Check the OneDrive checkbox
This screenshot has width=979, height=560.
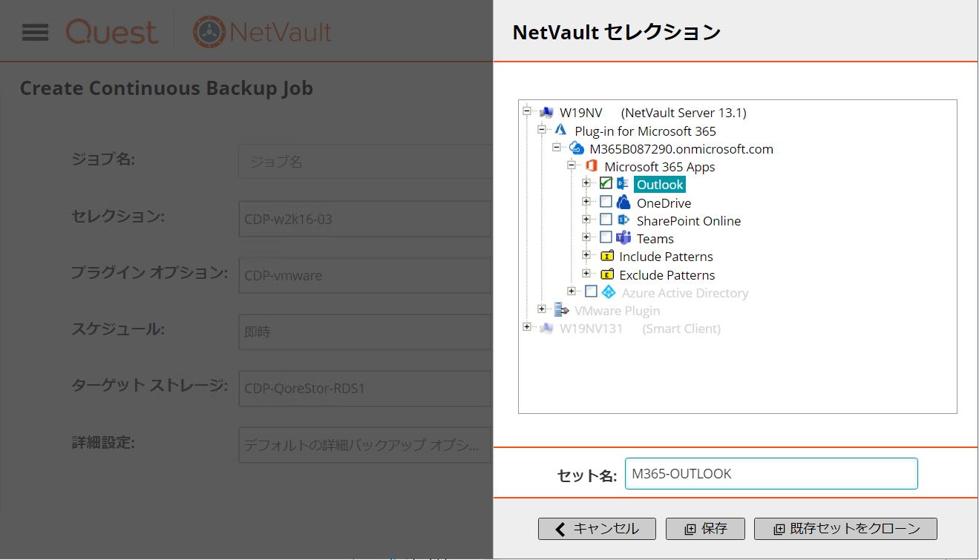pyautogui.click(x=606, y=202)
